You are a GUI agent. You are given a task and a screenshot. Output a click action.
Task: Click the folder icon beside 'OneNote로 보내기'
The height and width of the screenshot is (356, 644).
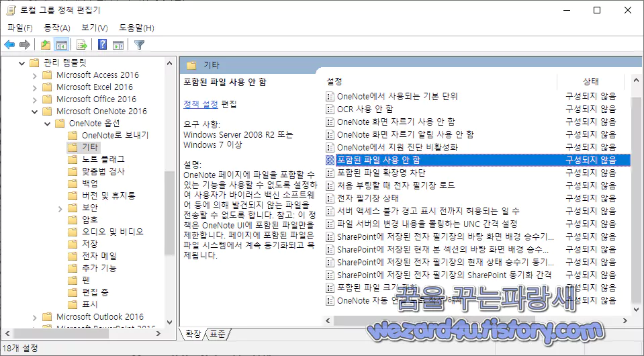point(73,135)
